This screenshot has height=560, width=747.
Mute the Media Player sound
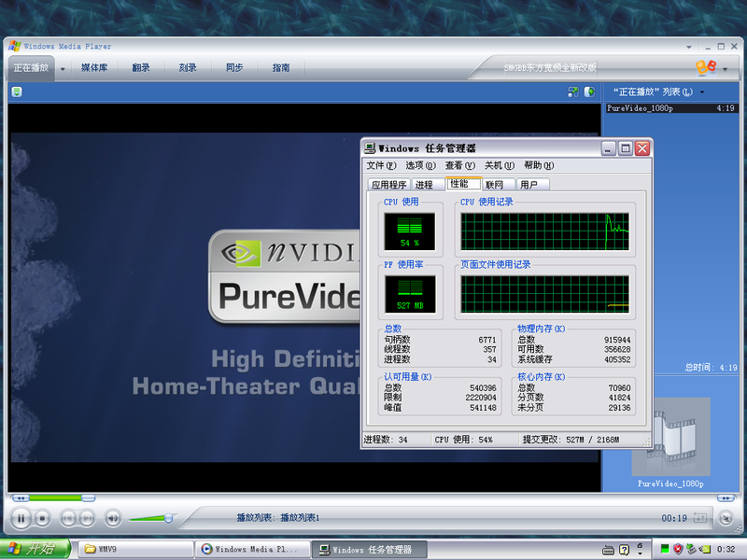[112, 518]
